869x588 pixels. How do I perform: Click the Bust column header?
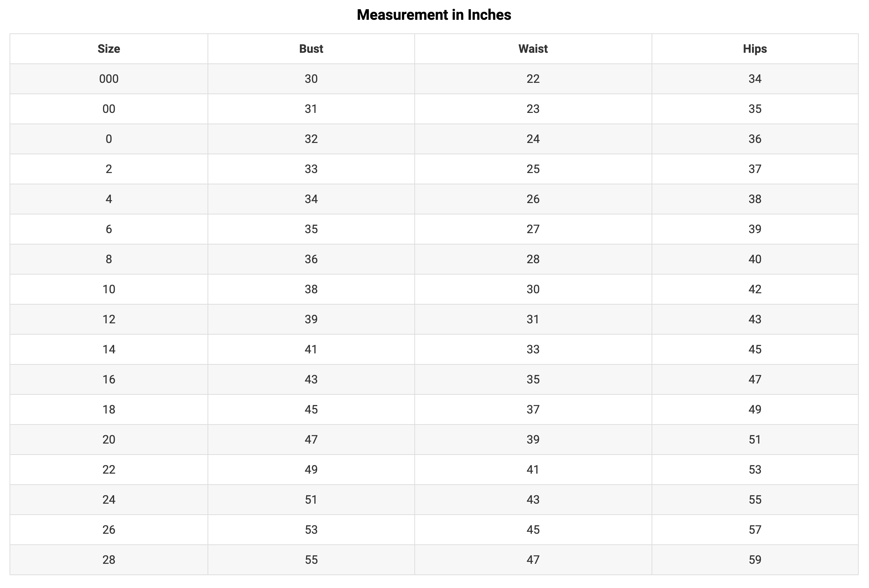click(311, 49)
